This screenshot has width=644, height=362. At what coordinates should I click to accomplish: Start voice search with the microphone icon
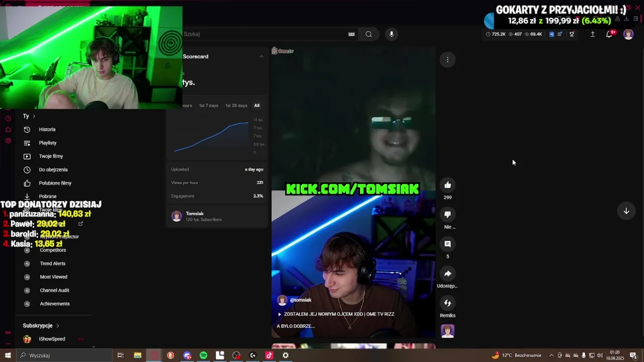[x=391, y=34]
